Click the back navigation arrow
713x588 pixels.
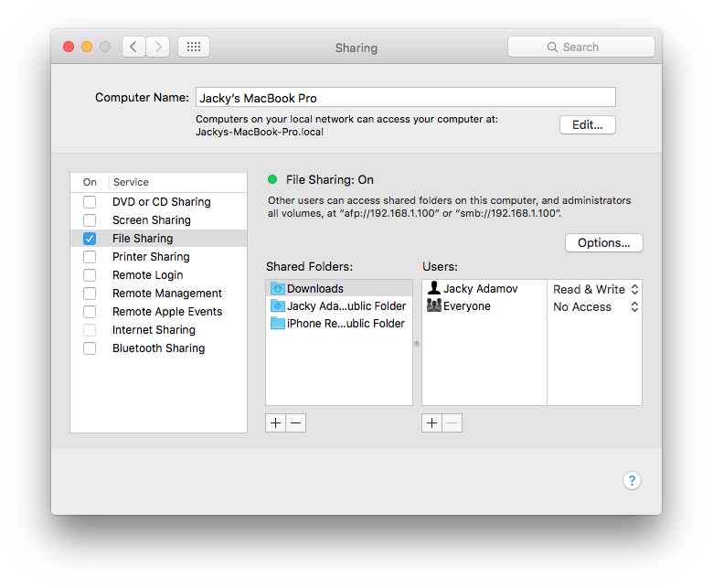[x=133, y=47]
